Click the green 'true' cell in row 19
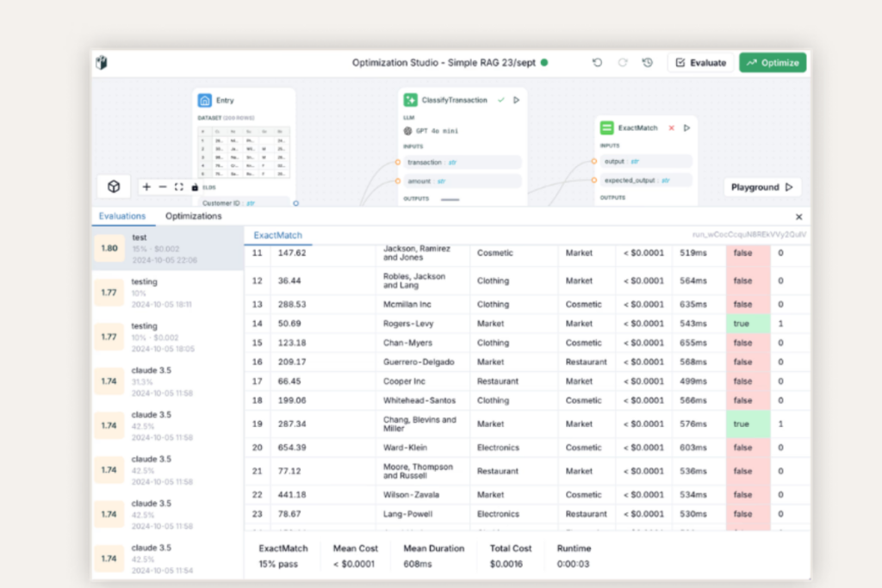This screenshot has width=882, height=588. (748, 424)
